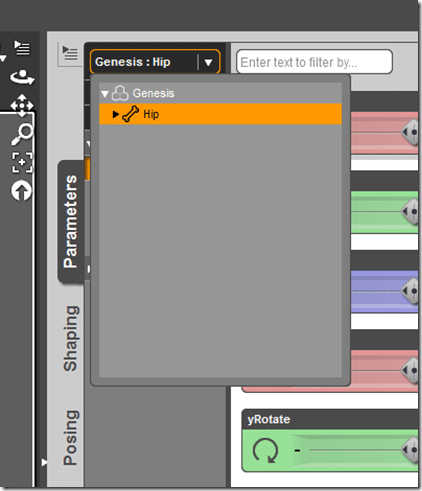Viewport: 422px width, 491px height.
Task: Click the blue slider handle
Action: [410, 291]
